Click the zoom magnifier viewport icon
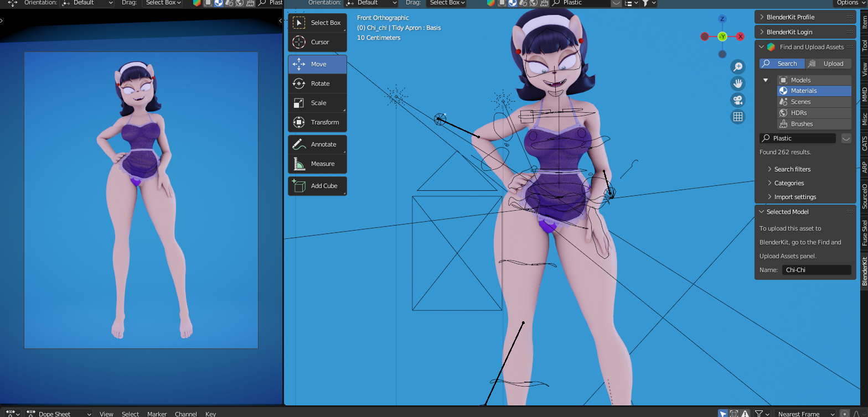Image resolution: width=868 pixels, height=417 pixels. [x=737, y=67]
